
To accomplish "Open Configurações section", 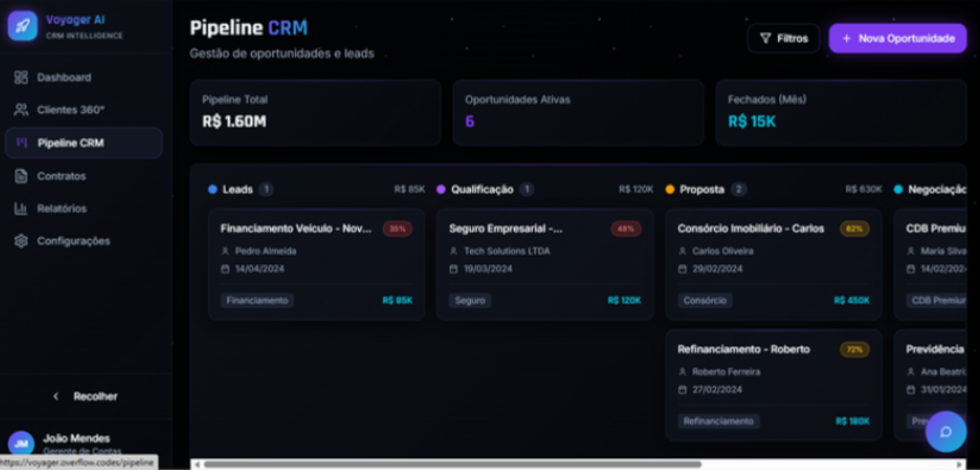I will coord(84,241).
